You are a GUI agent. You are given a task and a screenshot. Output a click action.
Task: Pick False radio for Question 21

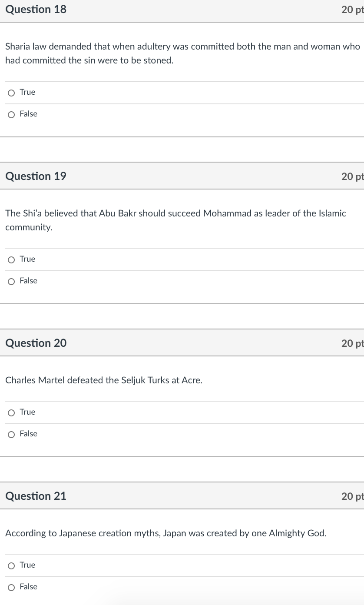11,587
